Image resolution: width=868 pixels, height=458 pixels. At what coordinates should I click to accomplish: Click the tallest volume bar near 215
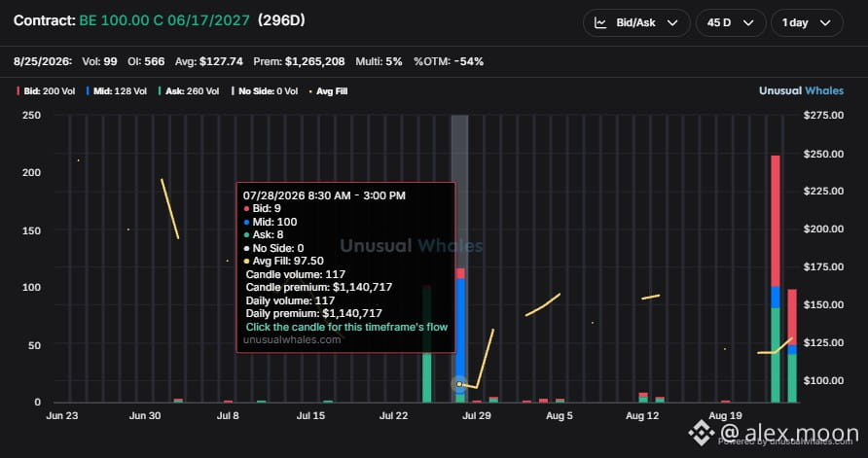point(775,279)
